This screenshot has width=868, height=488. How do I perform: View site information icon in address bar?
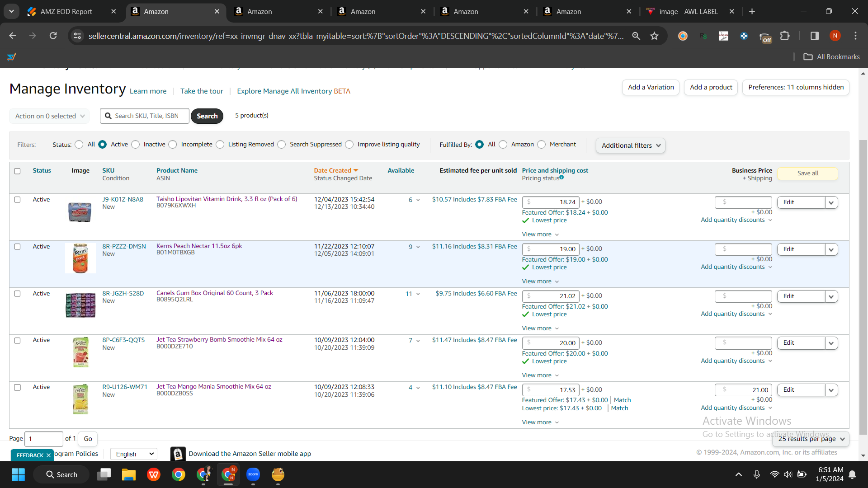click(x=78, y=36)
